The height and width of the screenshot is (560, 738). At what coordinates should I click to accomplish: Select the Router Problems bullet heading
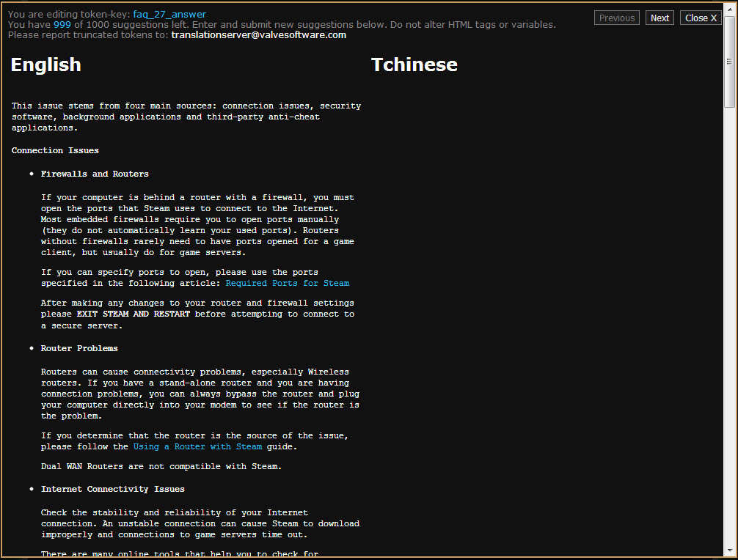pos(79,348)
